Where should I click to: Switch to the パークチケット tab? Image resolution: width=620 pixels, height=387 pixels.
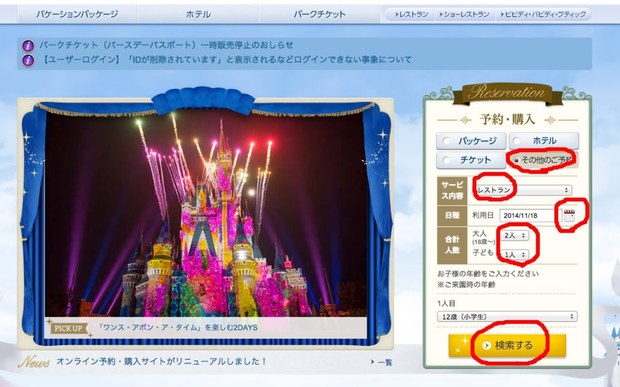coord(319,15)
